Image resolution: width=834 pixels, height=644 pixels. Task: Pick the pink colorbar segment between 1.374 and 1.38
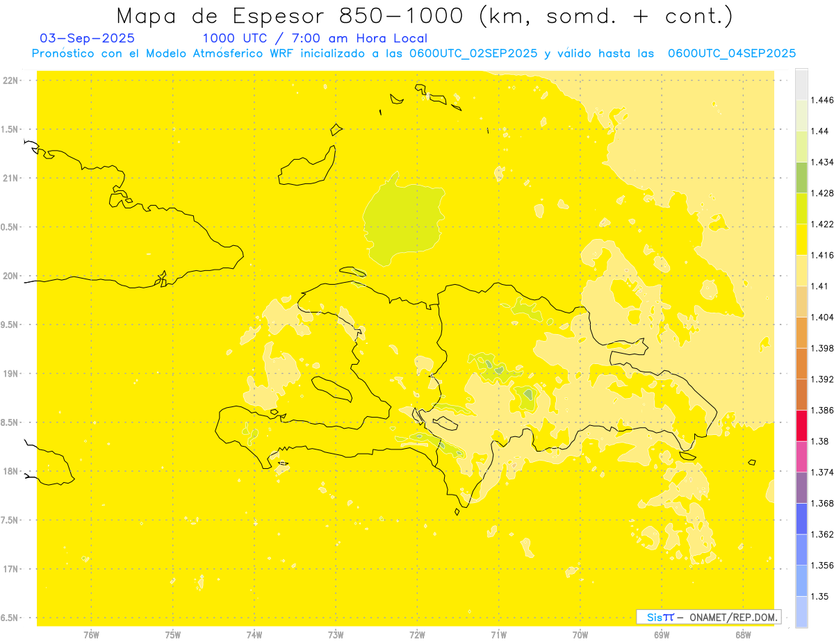801,456
